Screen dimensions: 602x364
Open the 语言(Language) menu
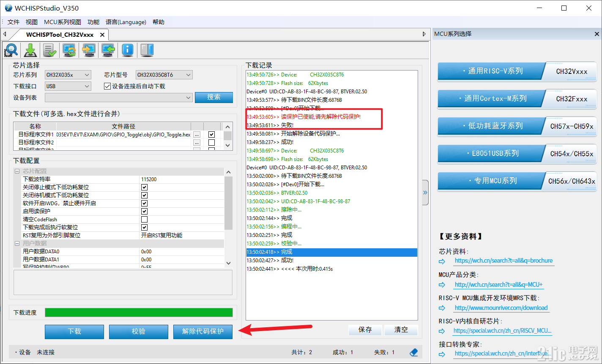(x=126, y=22)
